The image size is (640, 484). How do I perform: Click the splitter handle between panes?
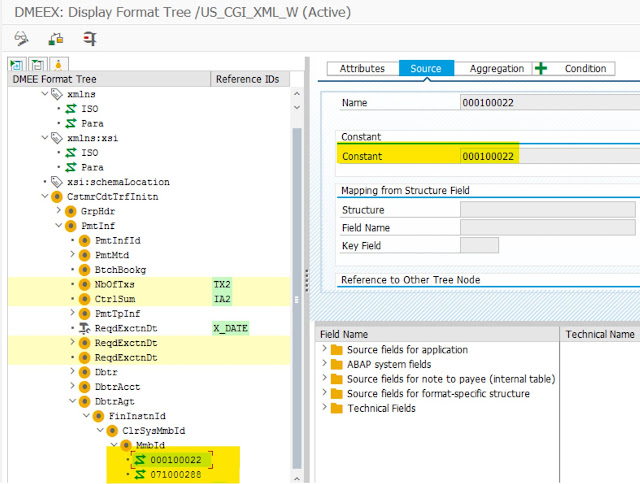click(x=307, y=281)
